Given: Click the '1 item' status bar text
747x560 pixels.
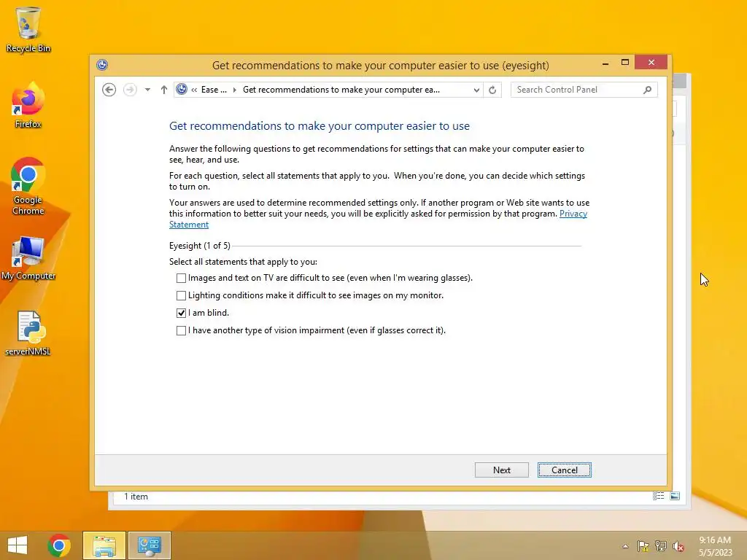Looking at the screenshot, I should 136,496.
